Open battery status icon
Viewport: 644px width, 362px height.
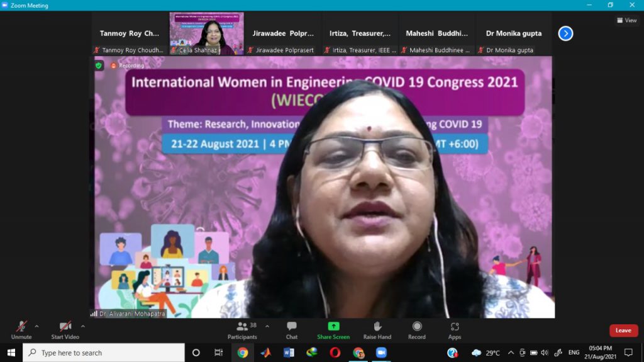[x=533, y=353]
